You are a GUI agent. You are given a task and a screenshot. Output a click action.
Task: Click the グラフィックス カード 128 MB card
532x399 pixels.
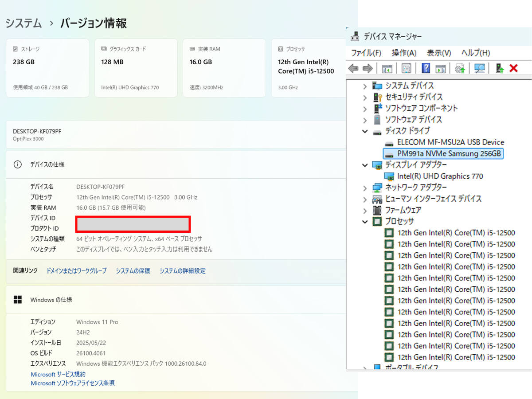pyautogui.click(x=136, y=68)
